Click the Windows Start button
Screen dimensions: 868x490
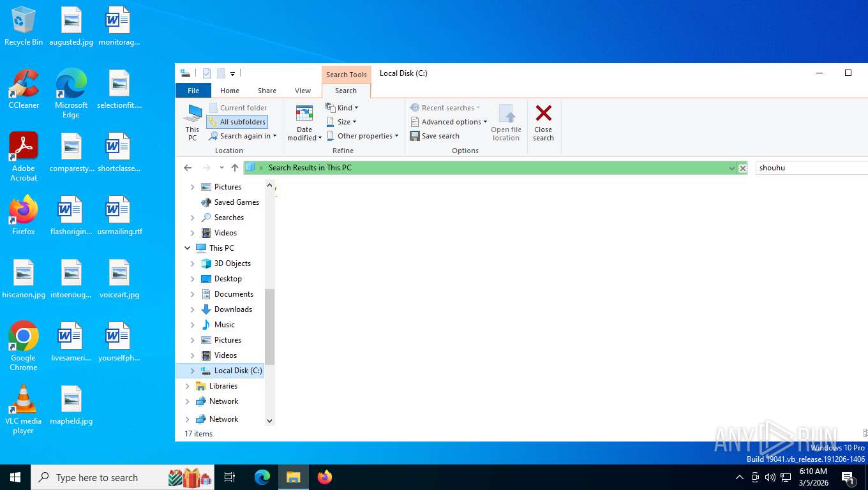pyautogui.click(x=15, y=477)
